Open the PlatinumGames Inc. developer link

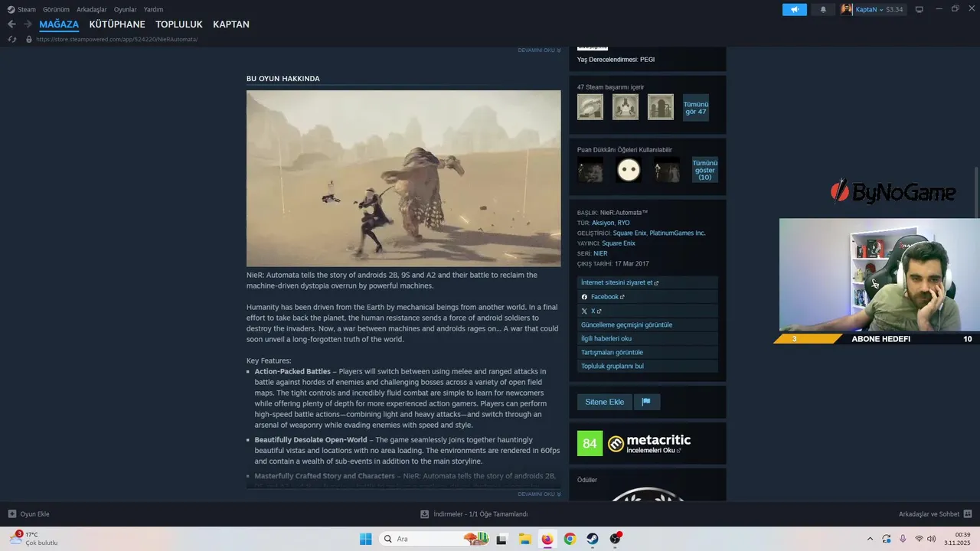[678, 233]
